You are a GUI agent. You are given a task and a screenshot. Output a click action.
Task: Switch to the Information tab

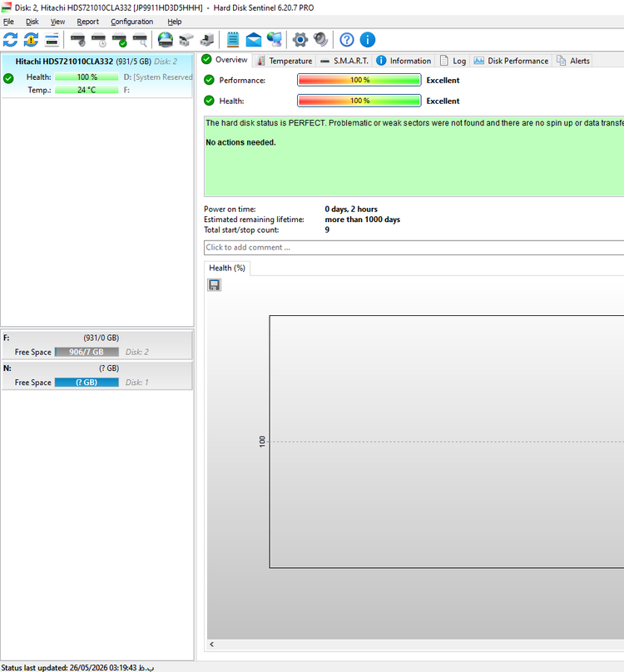(404, 61)
